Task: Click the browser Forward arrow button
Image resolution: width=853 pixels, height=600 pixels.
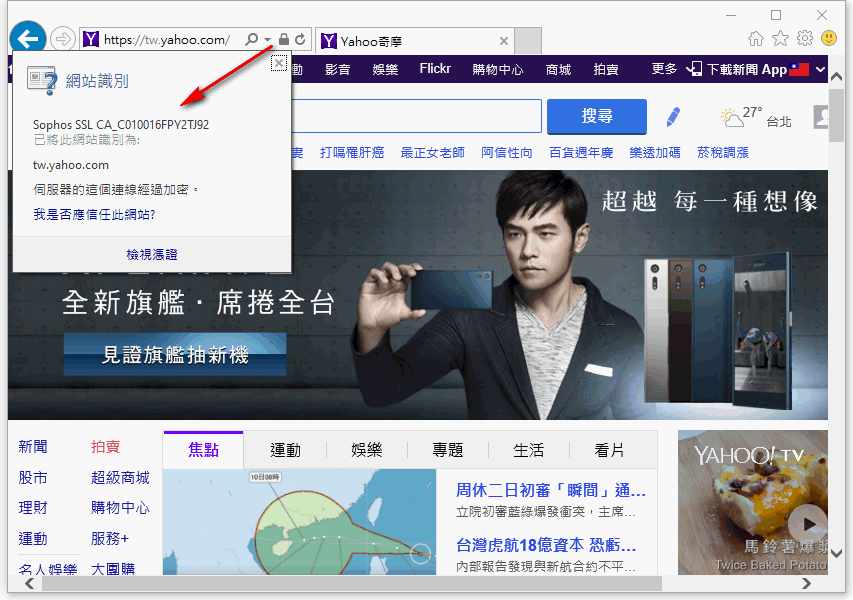Action: 63,39
